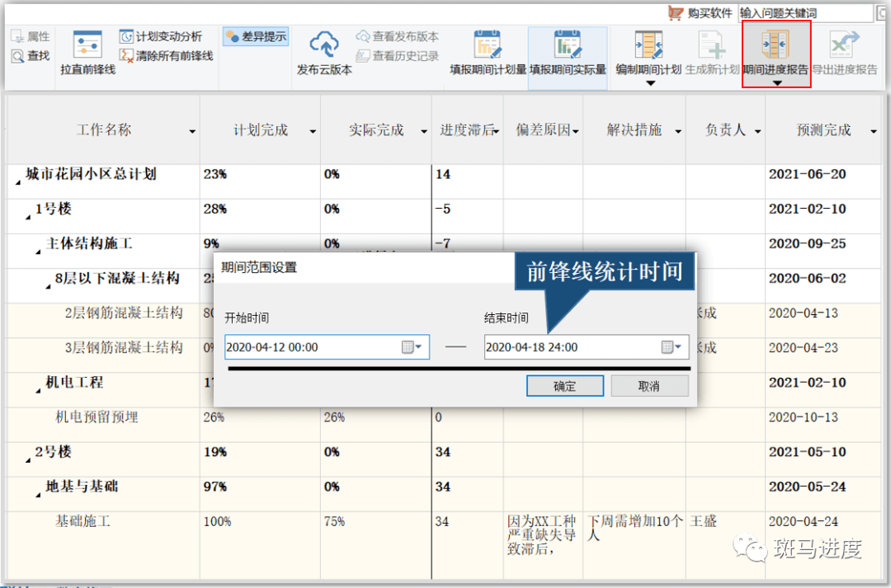
Task: Click the 结束时间 date field
Action: pyautogui.click(x=587, y=347)
